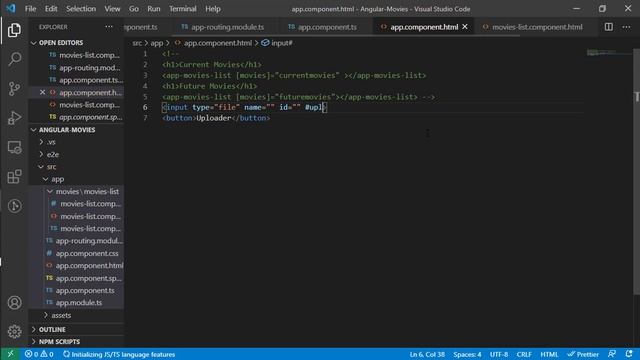640x360 pixels.
Task: Select language mode HTML in status bar
Action: pyautogui.click(x=549, y=354)
